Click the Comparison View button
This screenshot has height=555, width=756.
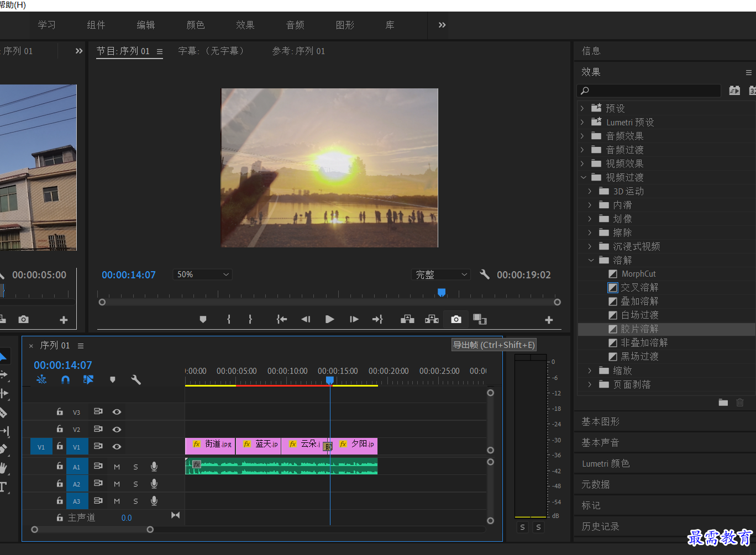click(x=480, y=319)
